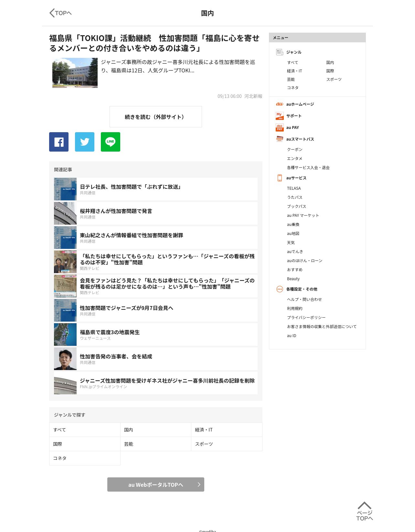Open au ID link
Image resolution: width=415 pixels, height=532 pixels.
click(x=292, y=335)
